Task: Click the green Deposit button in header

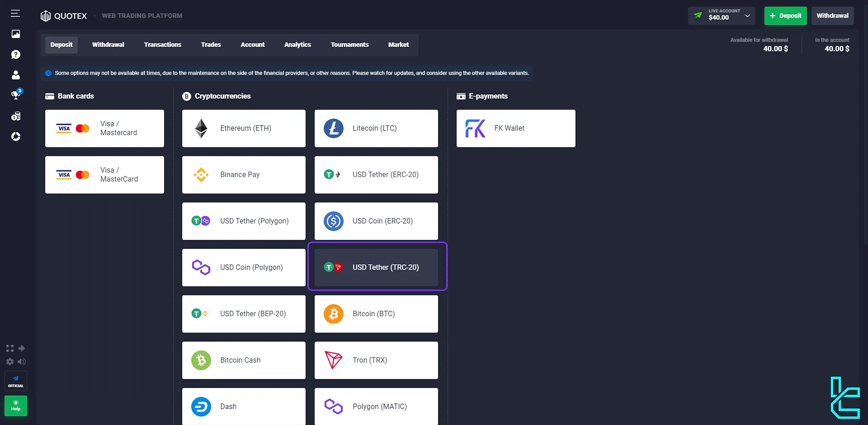Action: coord(785,16)
